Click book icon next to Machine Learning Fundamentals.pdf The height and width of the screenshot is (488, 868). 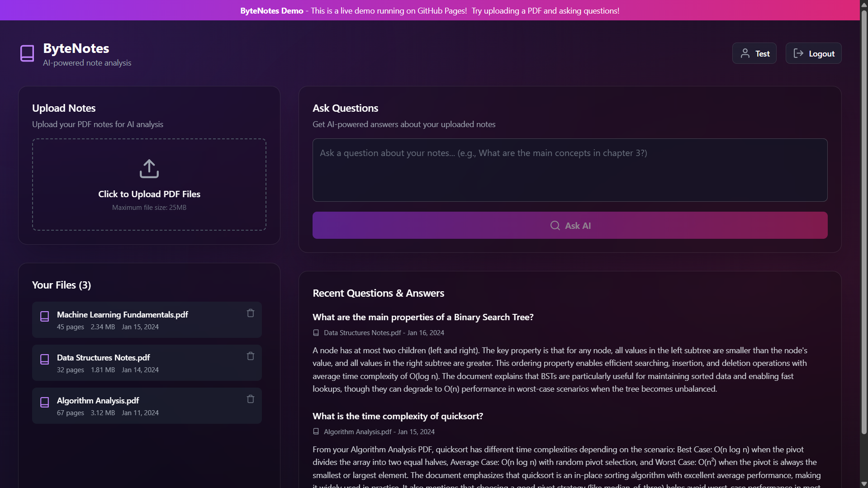pos(45,316)
